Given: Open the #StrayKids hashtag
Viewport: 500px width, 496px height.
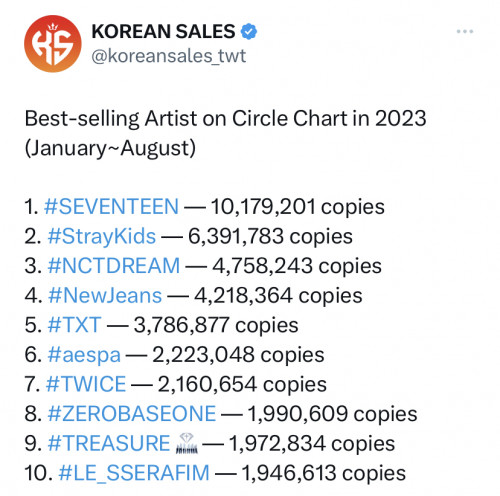Looking at the screenshot, I should [x=102, y=237].
